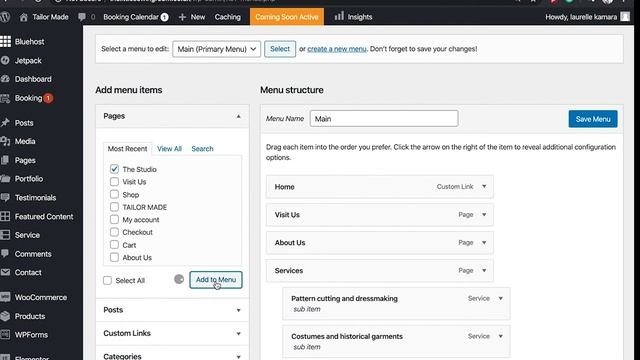Expand Costumes and historical garments item arrow
This screenshot has height=360, width=640.
click(500, 336)
